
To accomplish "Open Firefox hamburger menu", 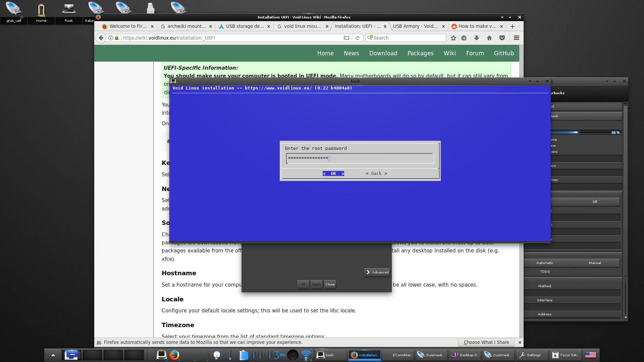I will click(x=517, y=38).
